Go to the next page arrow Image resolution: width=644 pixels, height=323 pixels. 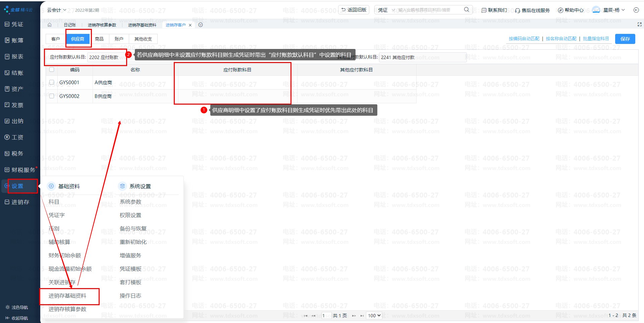(x=354, y=316)
